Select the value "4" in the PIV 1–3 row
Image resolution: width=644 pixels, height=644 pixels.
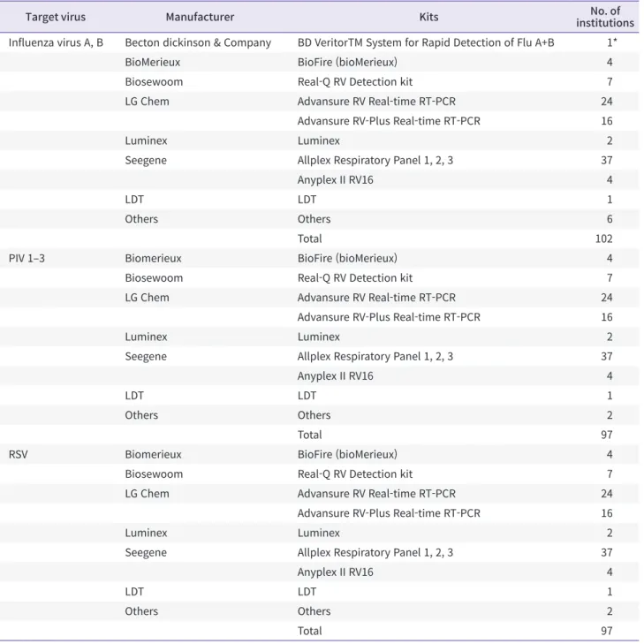pos(610,258)
